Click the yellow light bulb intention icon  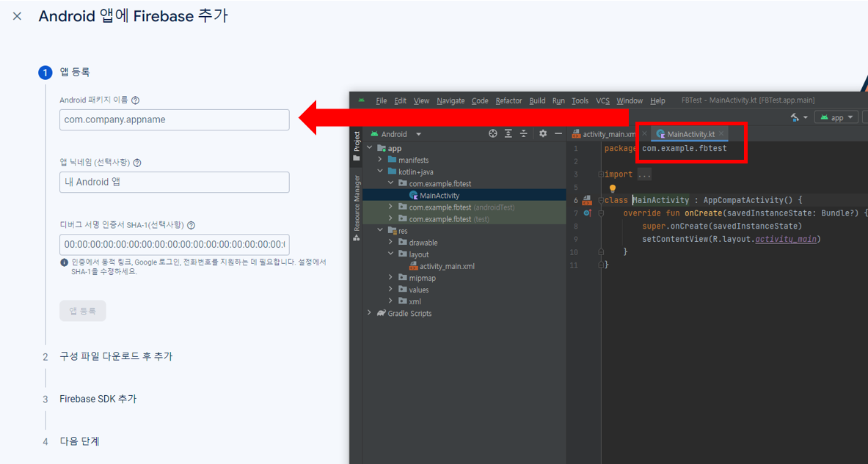[x=613, y=188]
